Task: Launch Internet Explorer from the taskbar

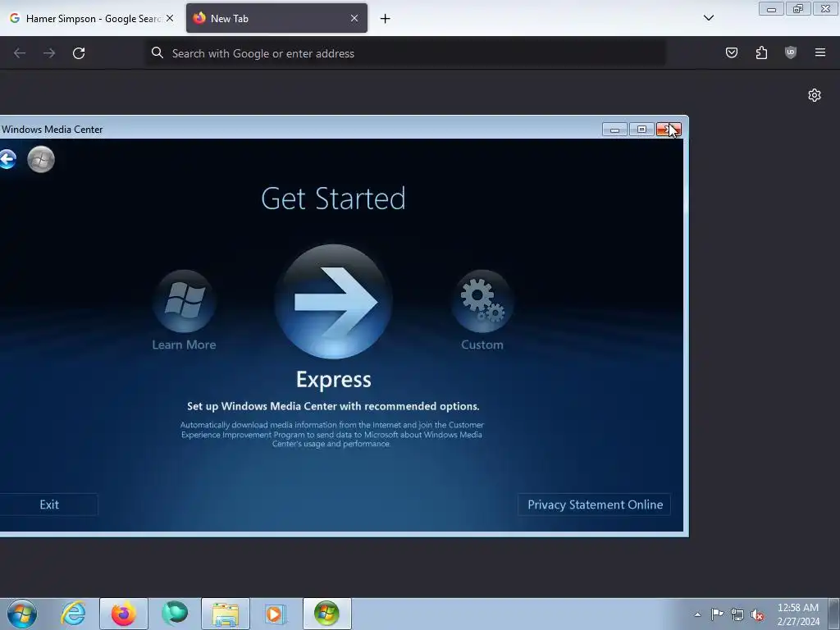Action: tap(73, 614)
